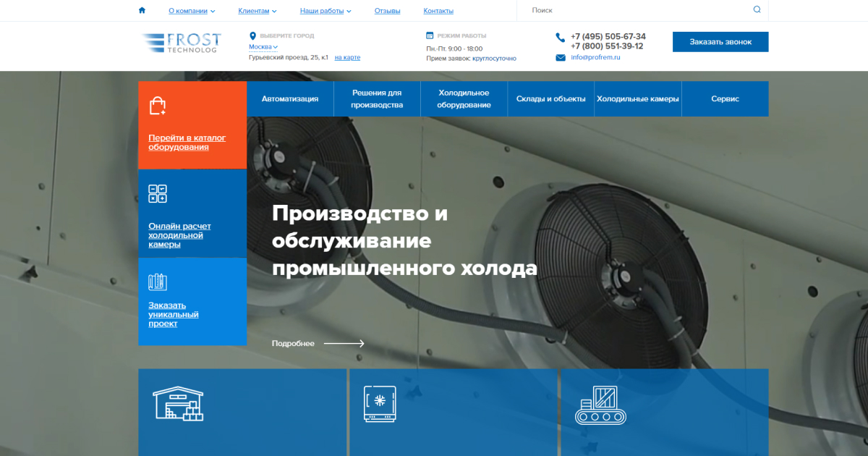This screenshot has height=456, width=868.
Task: Select Холодильное оборудование tab
Action: (x=464, y=99)
